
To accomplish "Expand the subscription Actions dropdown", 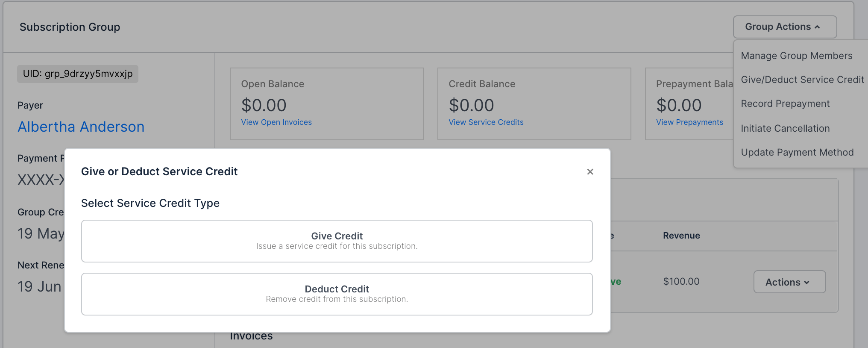I will click(x=789, y=282).
